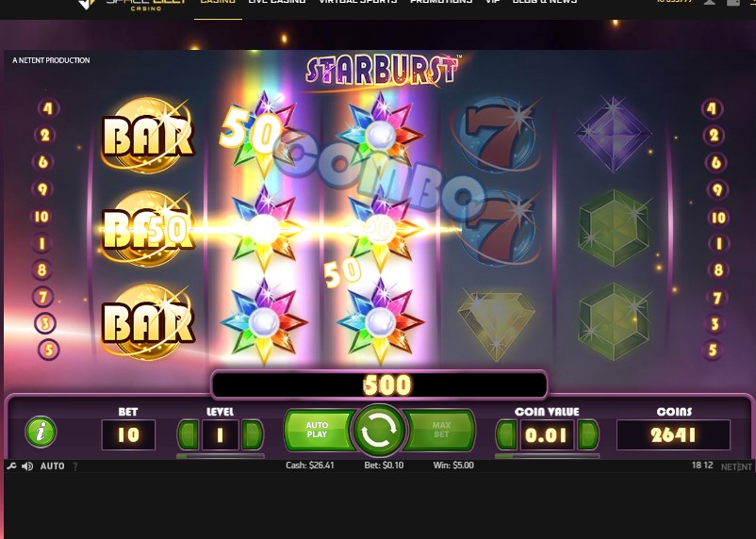
Task: Increase the coin value with the right arrow
Action: pos(587,434)
